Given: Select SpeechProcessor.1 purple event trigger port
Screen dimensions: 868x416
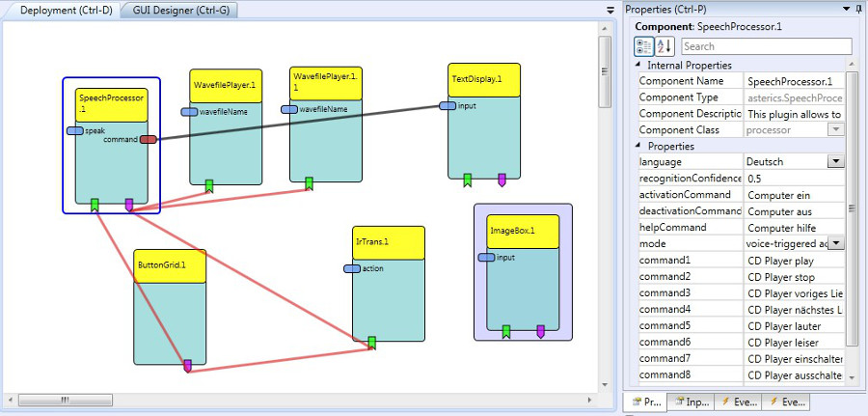Looking at the screenshot, I should (x=129, y=205).
